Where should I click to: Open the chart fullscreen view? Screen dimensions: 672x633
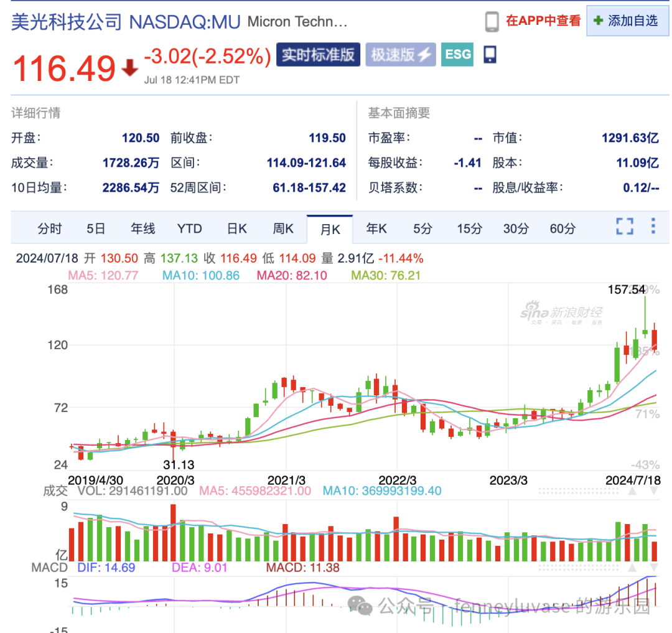pos(625,227)
